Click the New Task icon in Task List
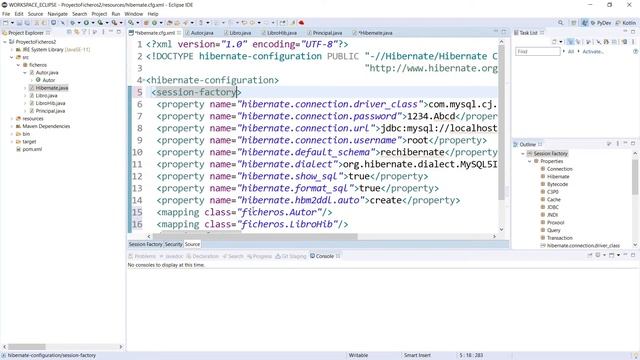Image resolution: width=640 pixels, height=360 pixels. click(554, 42)
